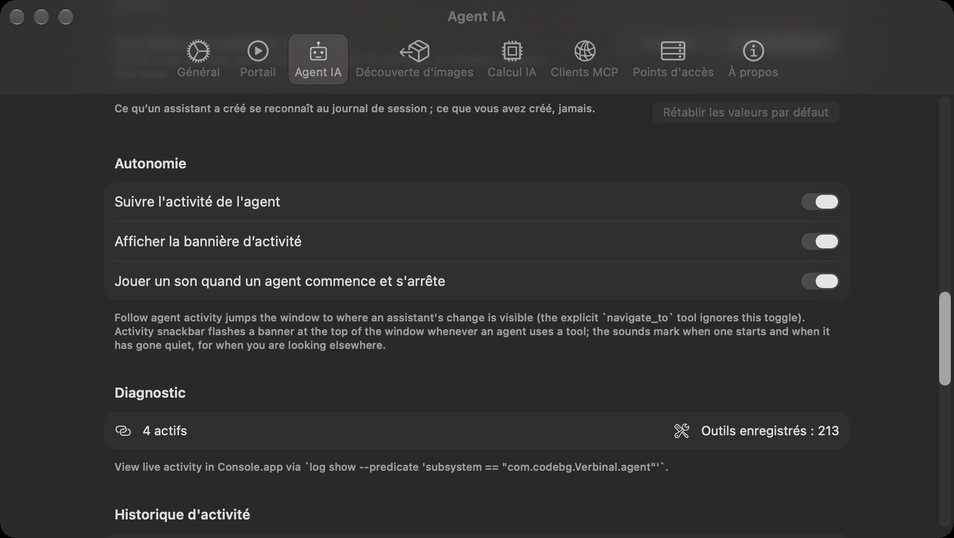Click the active connections link icon
The height and width of the screenshot is (538, 954).
click(123, 431)
